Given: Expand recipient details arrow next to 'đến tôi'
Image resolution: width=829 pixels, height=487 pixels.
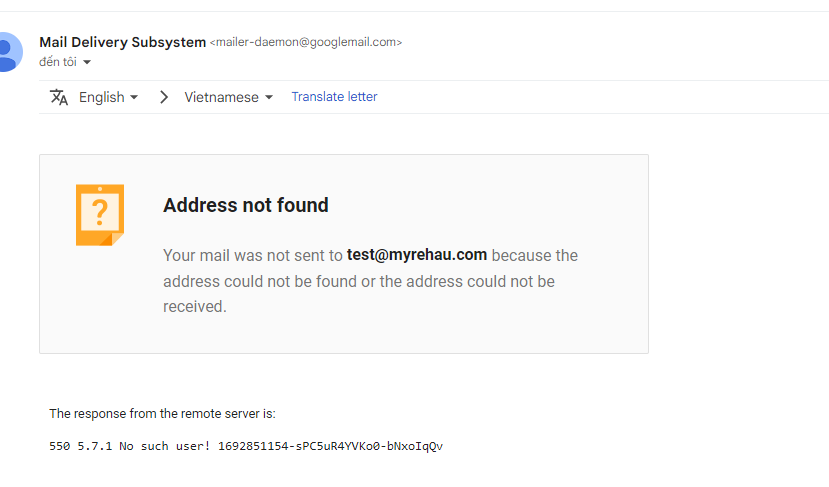Looking at the screenshot, I should click(87, 63).
